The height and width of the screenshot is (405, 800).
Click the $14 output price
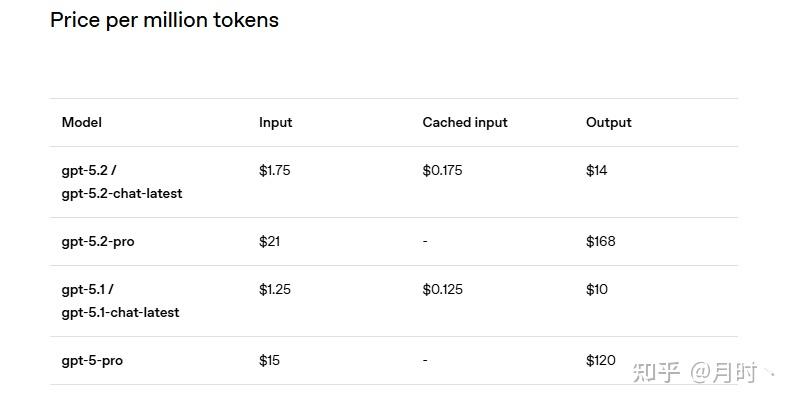click(x=597, y=170)
